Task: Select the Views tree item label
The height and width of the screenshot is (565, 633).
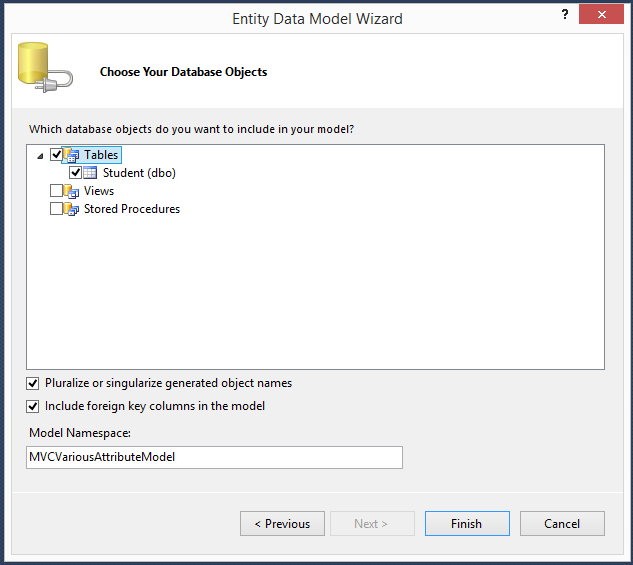Action: [x=99, y=191]
